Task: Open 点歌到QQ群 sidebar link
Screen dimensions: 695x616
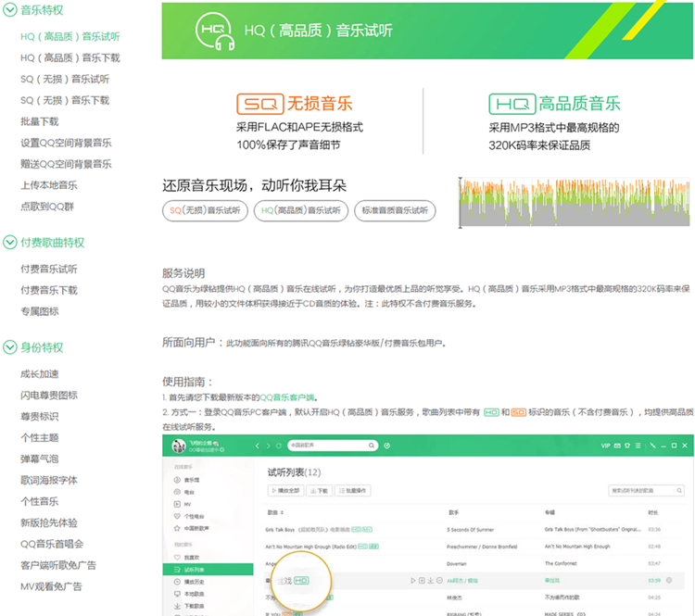Action: coord(47,207)
